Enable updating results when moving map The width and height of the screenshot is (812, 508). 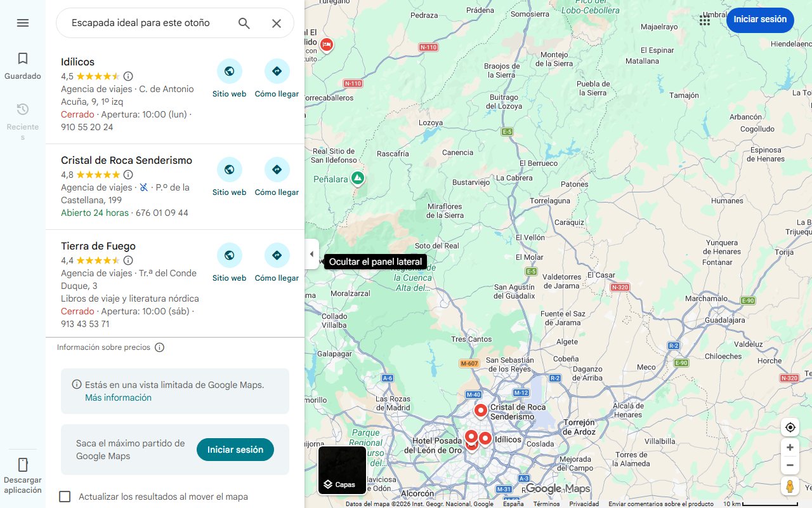[65, 497]
